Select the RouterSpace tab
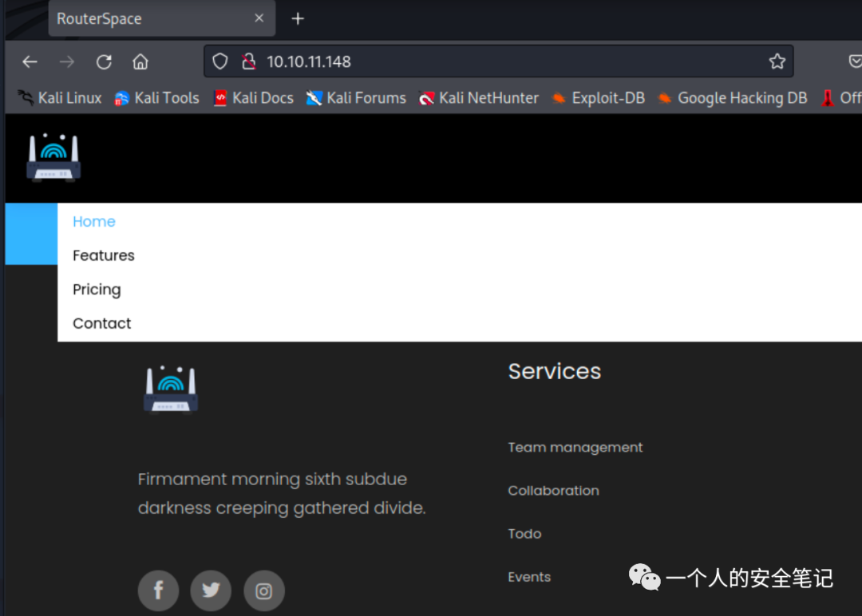 click(161, 18)
